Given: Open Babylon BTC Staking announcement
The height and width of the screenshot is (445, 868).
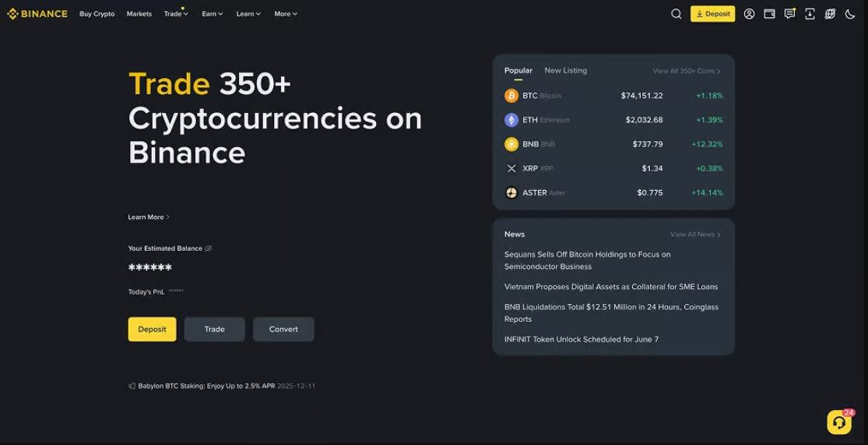Looking at the screenshot, I should point(206,386).
